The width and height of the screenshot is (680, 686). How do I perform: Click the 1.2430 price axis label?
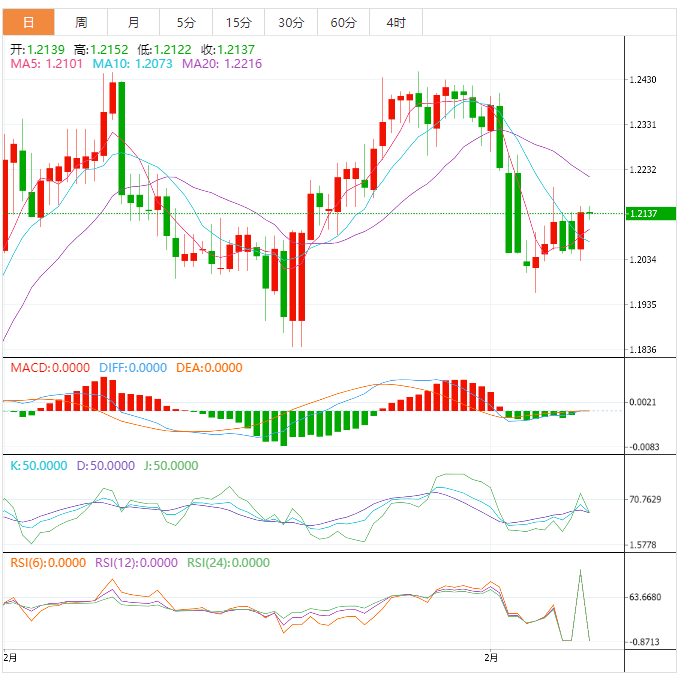tap(643, 80)
